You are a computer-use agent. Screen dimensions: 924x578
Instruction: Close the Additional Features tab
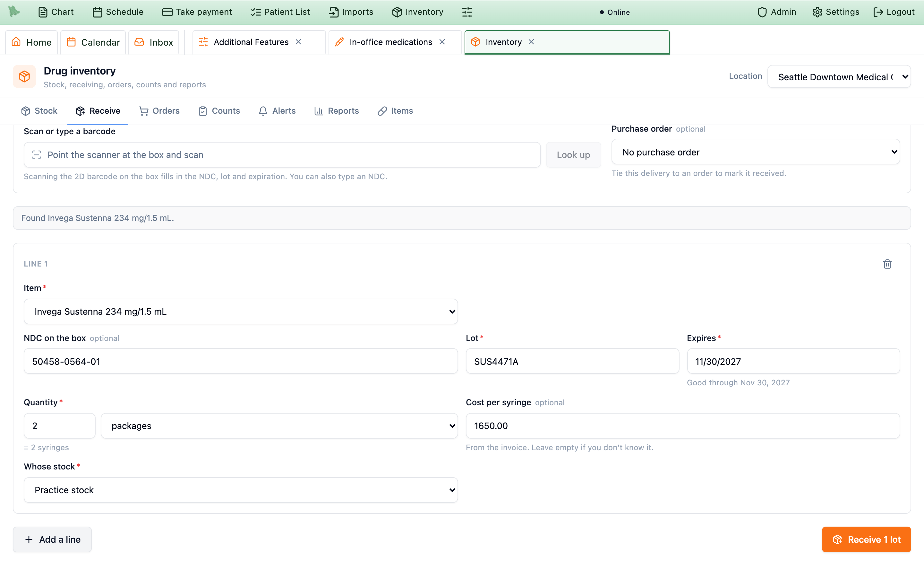coord(299,42)
